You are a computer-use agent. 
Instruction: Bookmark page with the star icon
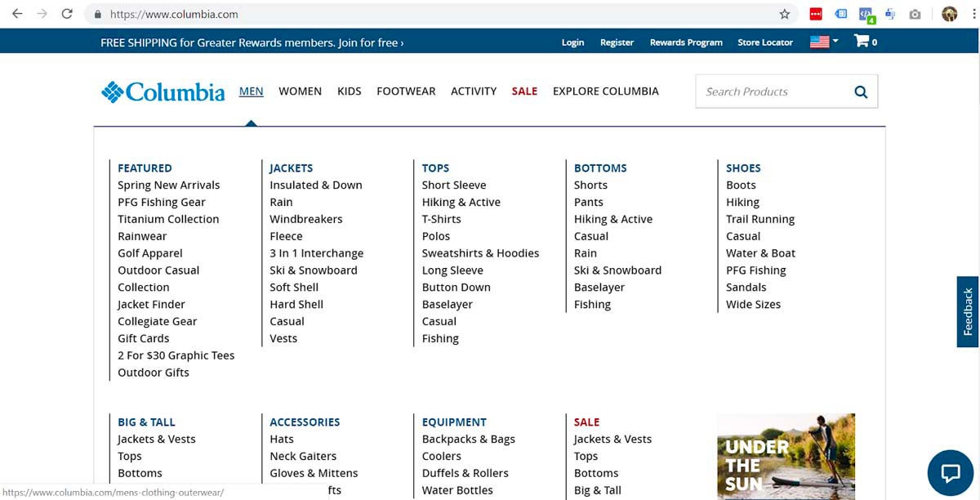[x=785, y=14]
